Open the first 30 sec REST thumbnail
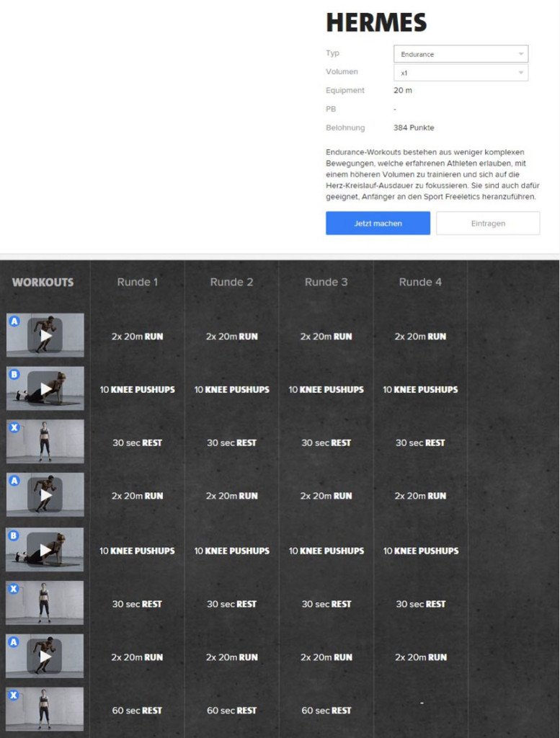The width and height of the screenshot is (560, 738). (x=45, y=442)
